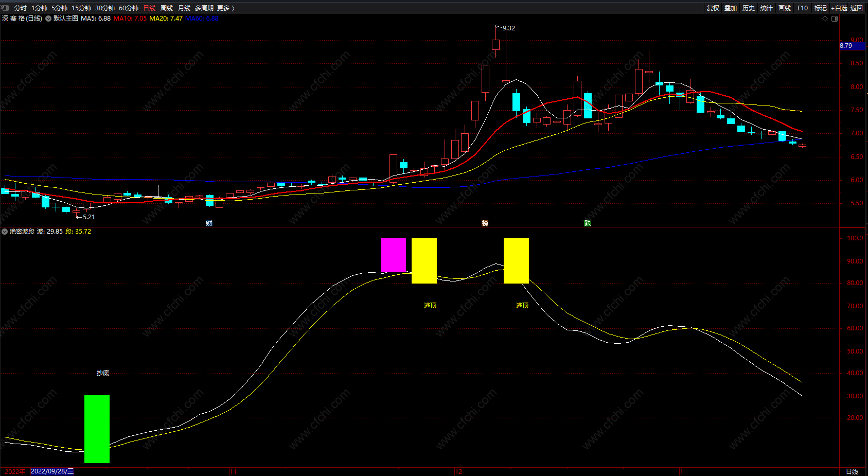
Task: Click the 返回 back button
Action: click(857, 8)
